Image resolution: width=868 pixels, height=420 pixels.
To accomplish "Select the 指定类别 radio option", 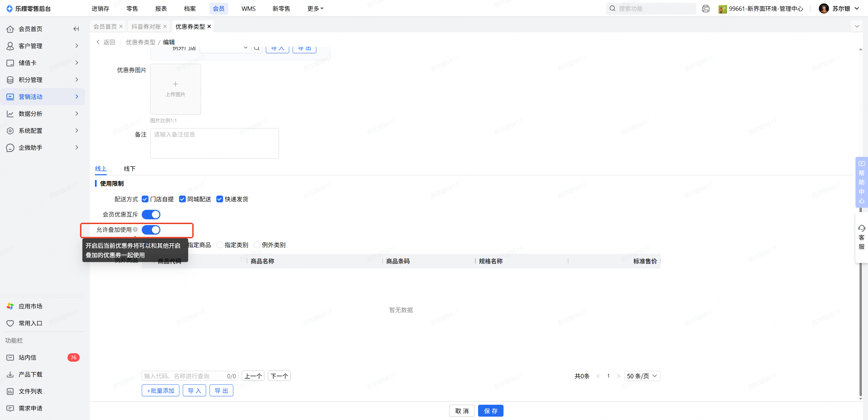I will pyautogui.click(x=220, y=245).
